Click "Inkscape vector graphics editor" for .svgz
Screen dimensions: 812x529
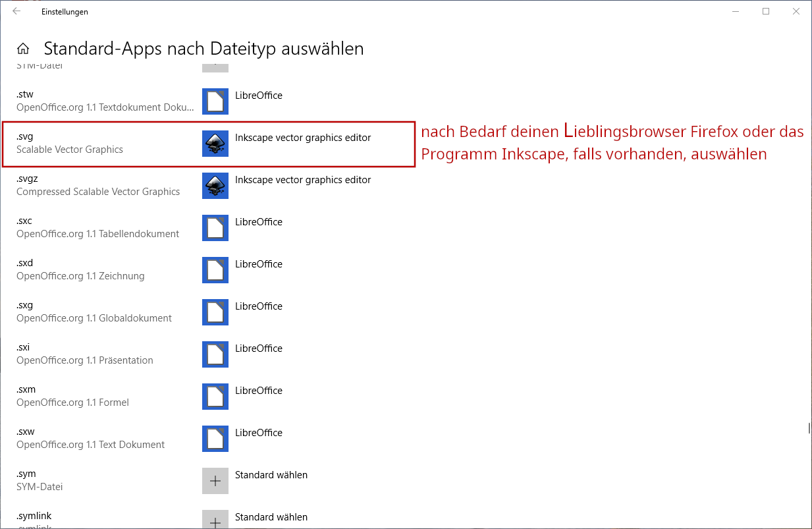[303, 180]
